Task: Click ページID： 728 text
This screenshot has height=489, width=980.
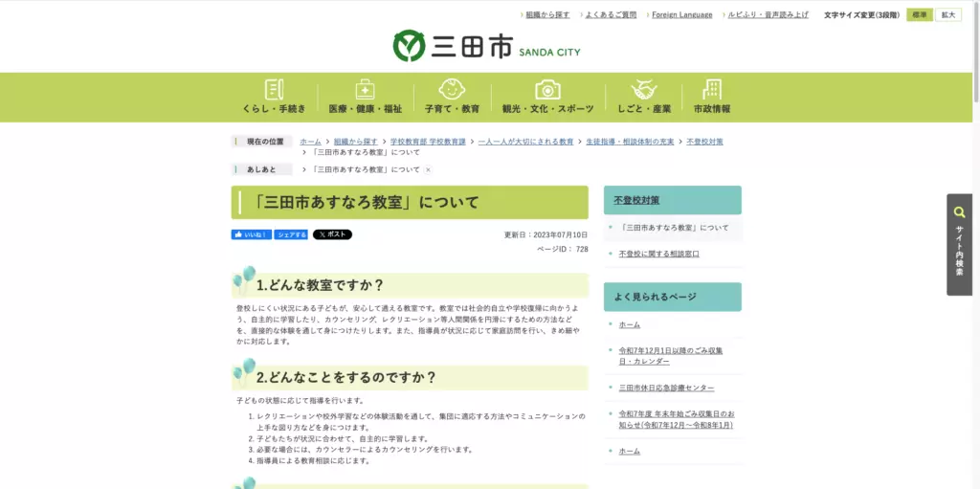Action: (x=563, y=249)
